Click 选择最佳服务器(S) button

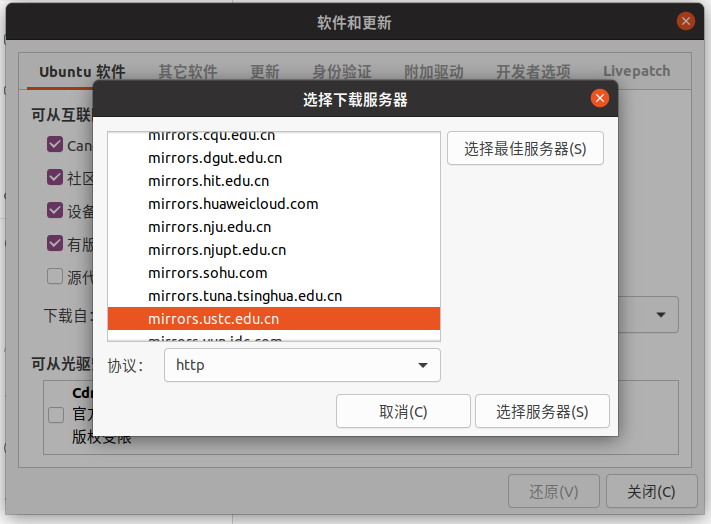point(525,149)
